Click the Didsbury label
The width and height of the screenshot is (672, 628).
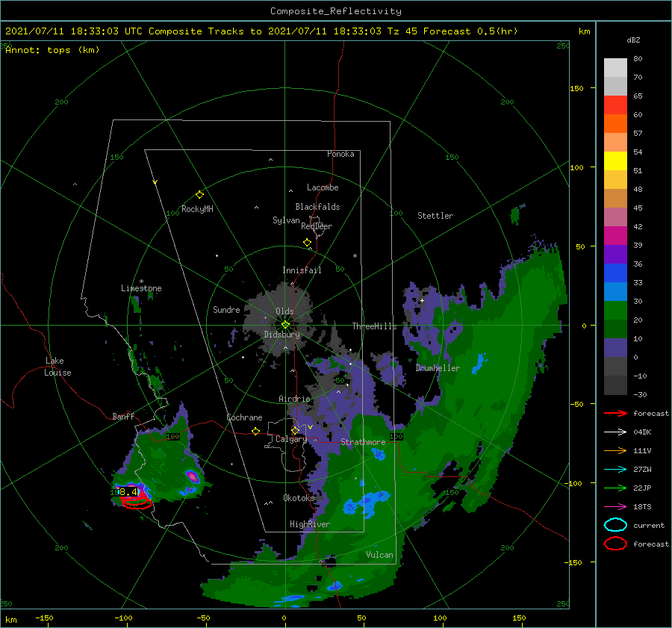point(281,335)
